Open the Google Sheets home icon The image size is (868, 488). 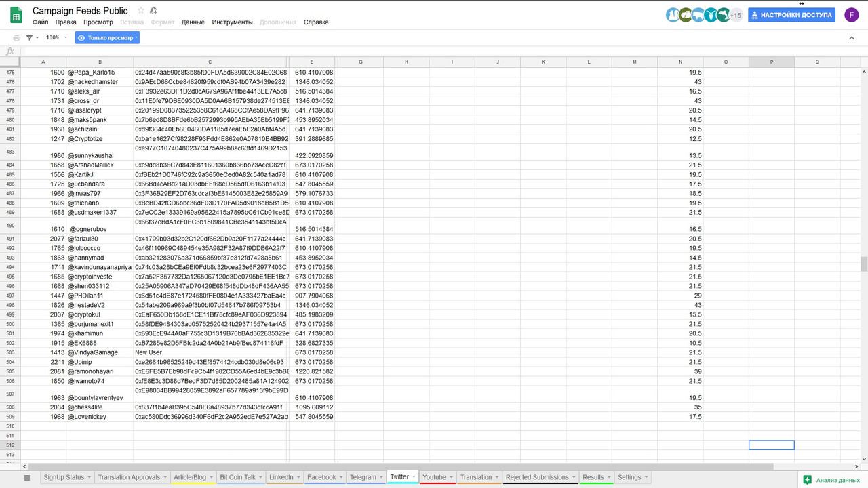point(16,15)
